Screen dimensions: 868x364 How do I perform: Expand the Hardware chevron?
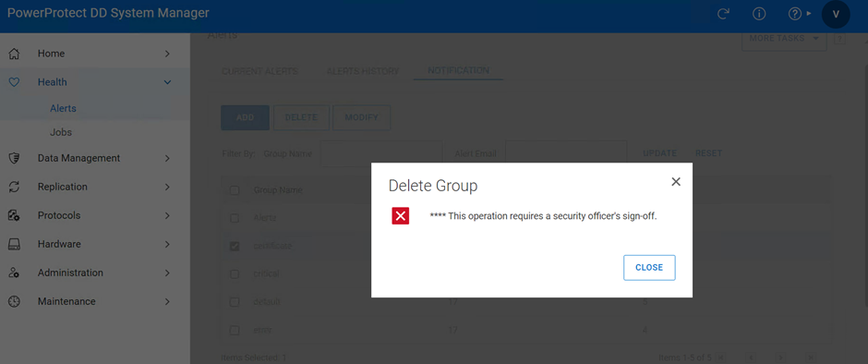click(x=167, y=244)
